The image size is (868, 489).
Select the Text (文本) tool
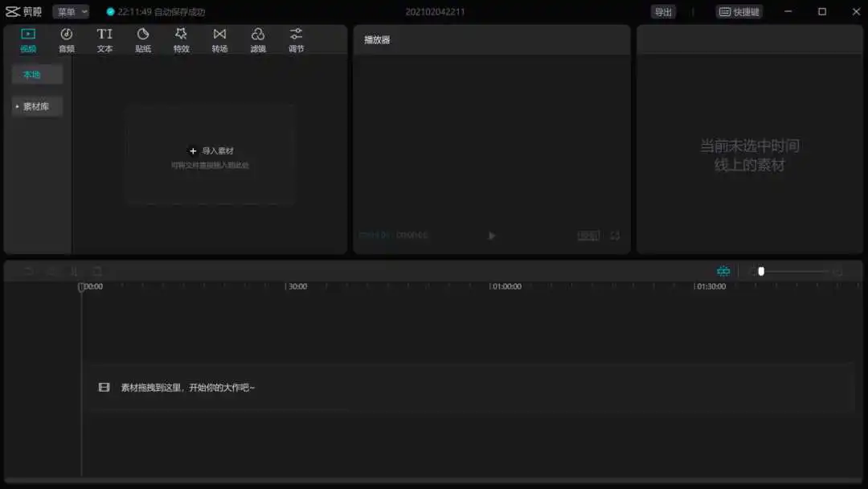pos(104,39)
